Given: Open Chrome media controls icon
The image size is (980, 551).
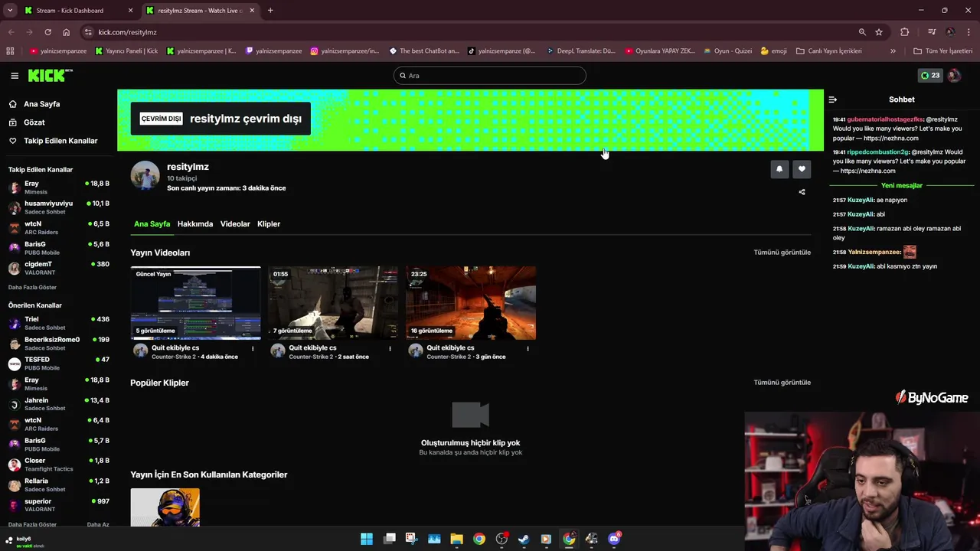Looking at the screenshot, I should click(x=932, y=32).
